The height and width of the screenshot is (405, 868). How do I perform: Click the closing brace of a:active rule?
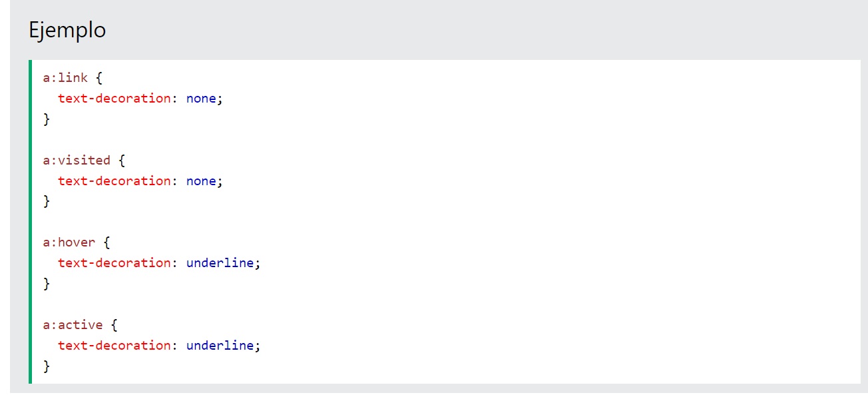[x=47, y=366]
